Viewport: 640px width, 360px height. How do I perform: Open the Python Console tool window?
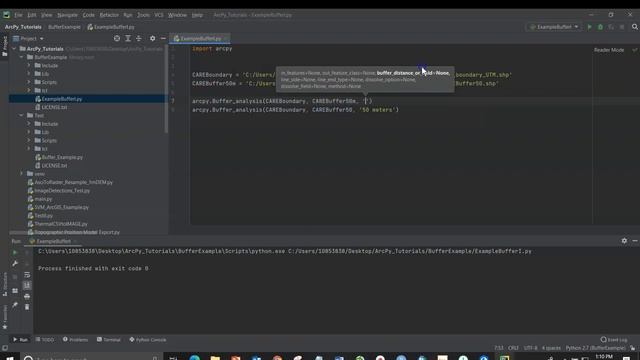click(148, 340)
